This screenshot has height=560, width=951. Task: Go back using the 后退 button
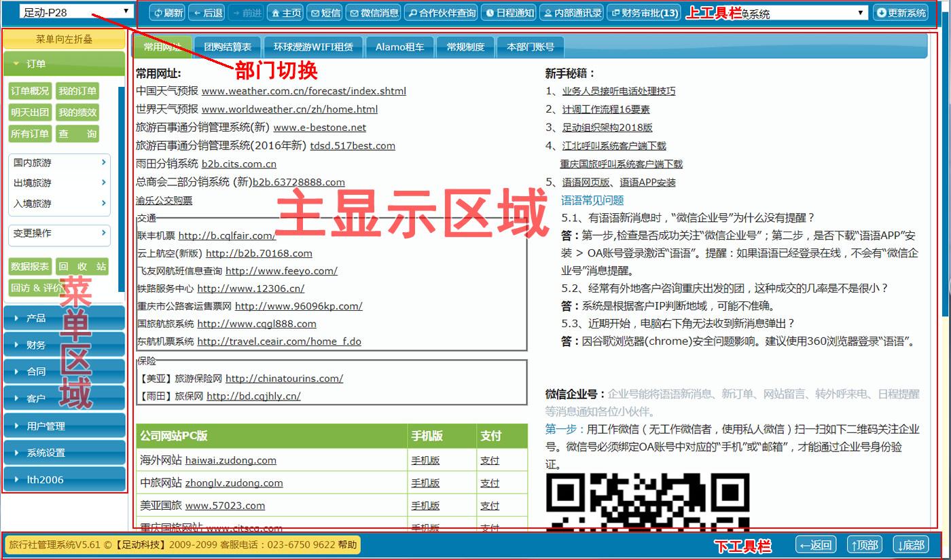click(x=207, y=12)
